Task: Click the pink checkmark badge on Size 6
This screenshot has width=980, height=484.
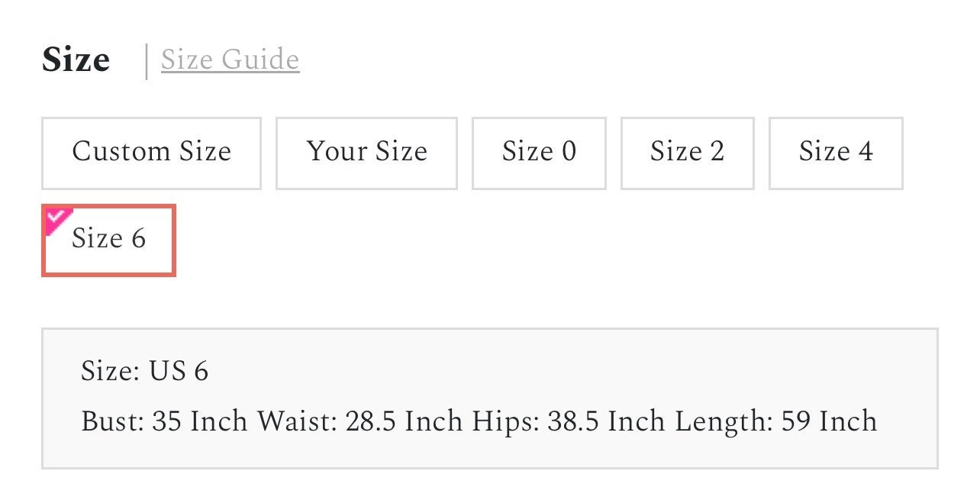Action: point(56,218)
